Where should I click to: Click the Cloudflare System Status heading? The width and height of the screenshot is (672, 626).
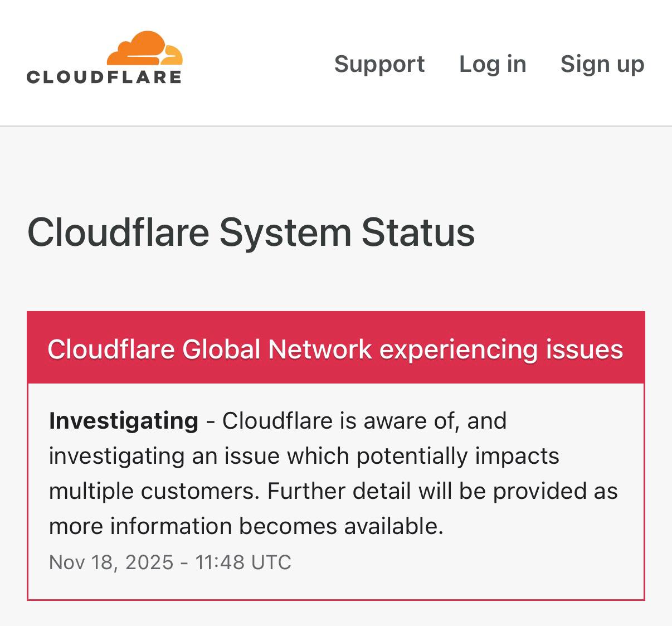coord(251,232)
